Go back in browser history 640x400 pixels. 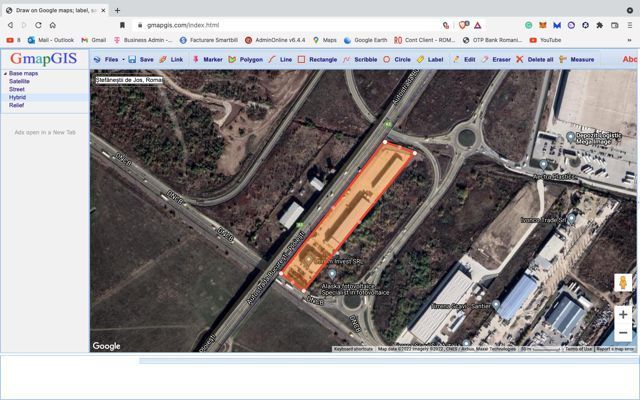coord(11,25)
